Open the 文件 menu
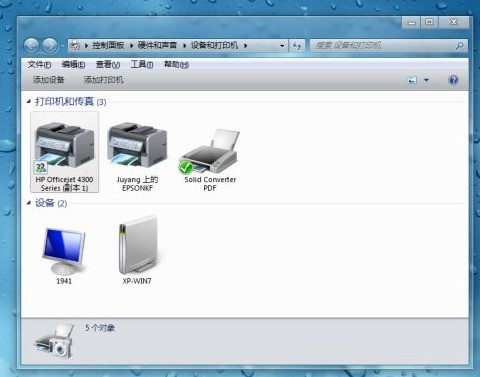The width and height of the screenshot is (480, 377). point(39,64)
